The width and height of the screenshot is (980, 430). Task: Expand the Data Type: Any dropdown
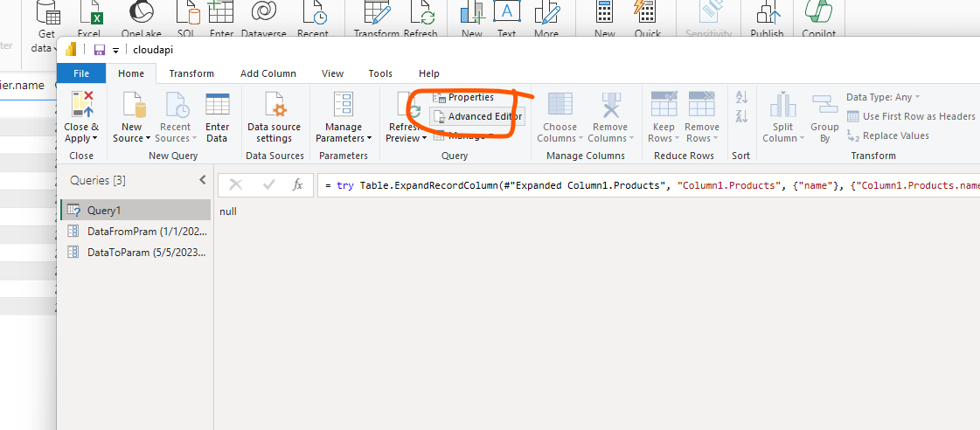click(x=883, y=97)
